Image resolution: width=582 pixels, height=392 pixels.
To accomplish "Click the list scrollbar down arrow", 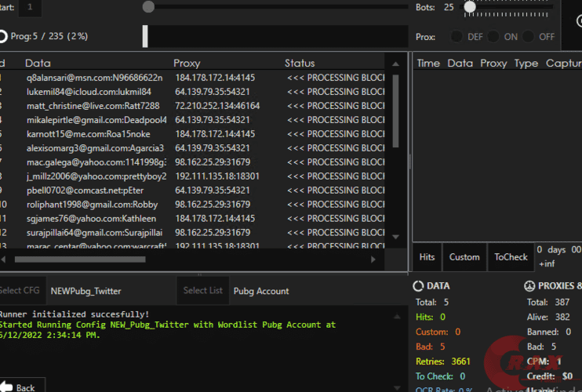I will click(x=395, y=236).
